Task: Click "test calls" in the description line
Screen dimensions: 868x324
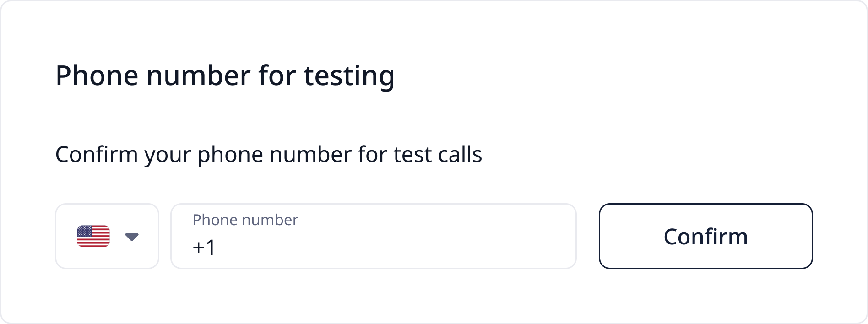Action: click(438, 154)
